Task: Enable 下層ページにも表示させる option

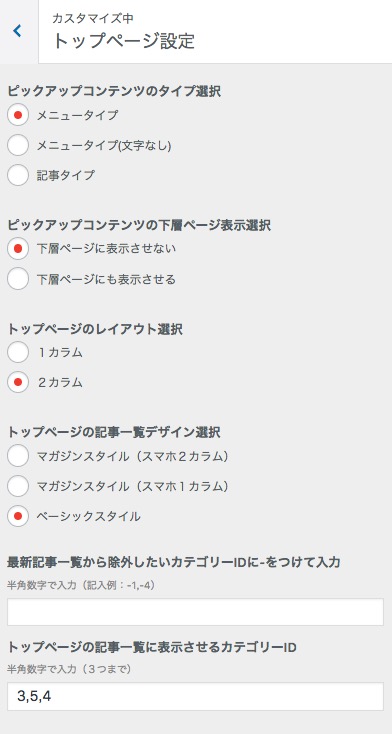Action: (18, 279)
